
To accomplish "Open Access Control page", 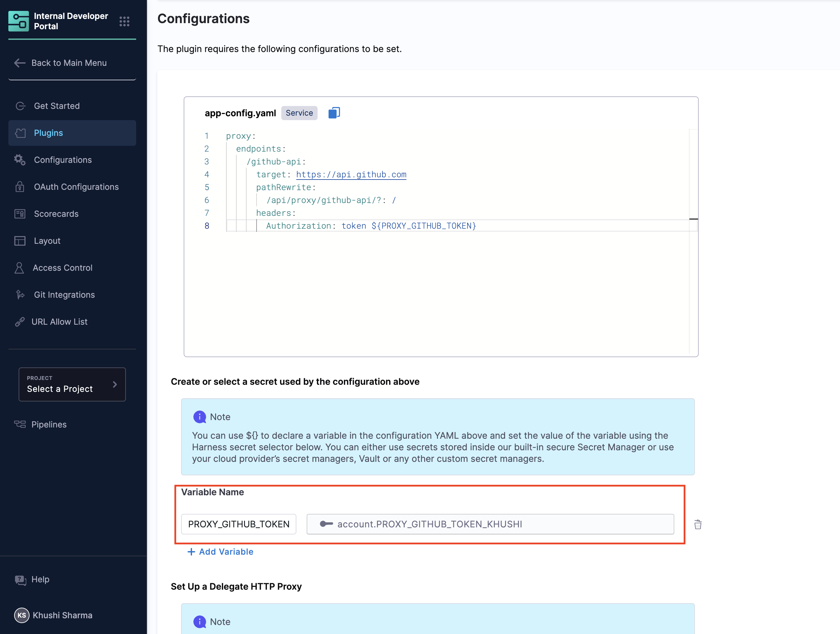I will coord(62,268).
